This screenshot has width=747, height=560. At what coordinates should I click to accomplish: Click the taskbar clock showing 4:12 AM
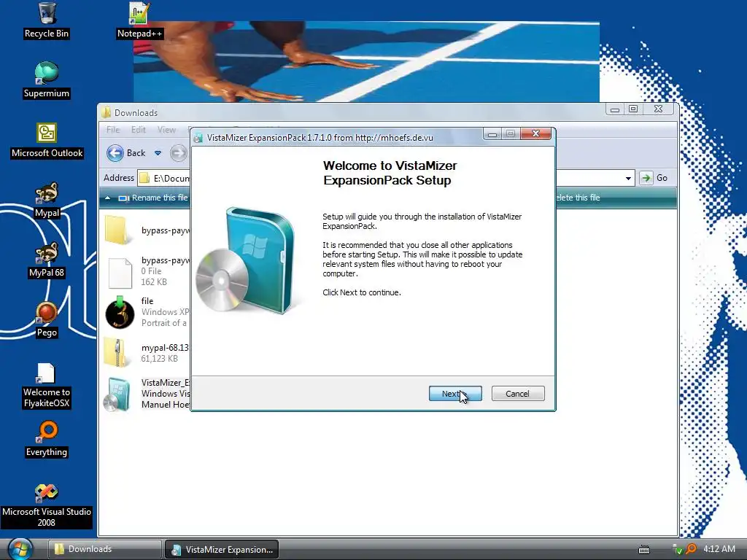point(719,549)
